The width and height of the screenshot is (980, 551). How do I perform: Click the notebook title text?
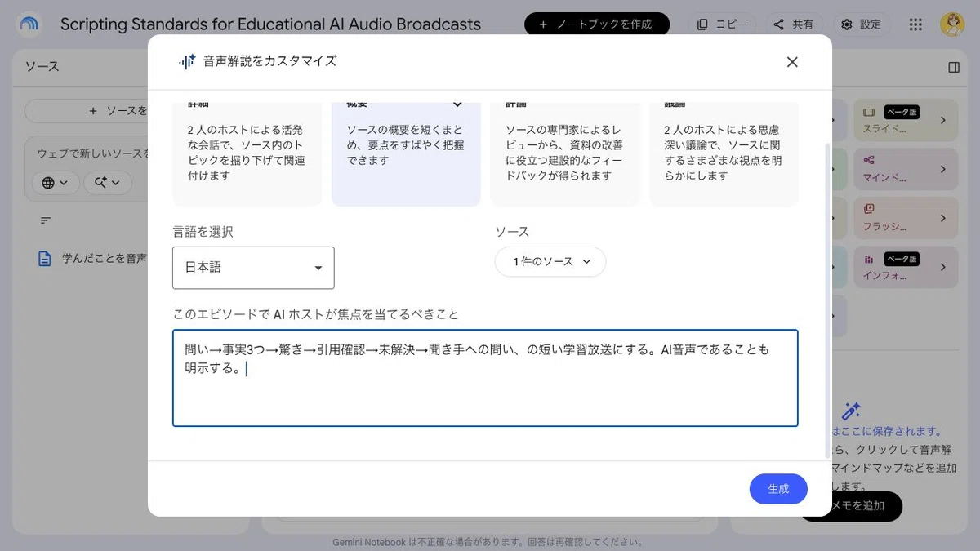pyautogui.click(x=270, y=24)
